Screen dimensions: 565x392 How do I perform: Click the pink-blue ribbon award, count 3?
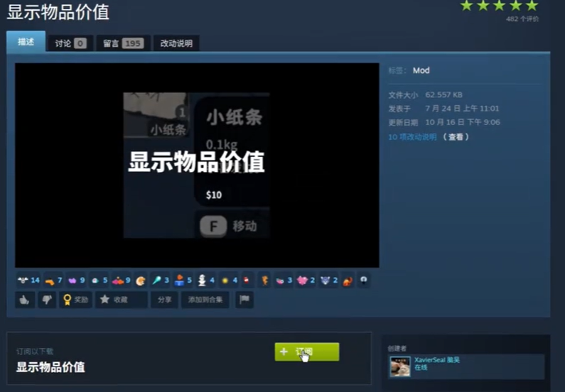coord(284,280)
